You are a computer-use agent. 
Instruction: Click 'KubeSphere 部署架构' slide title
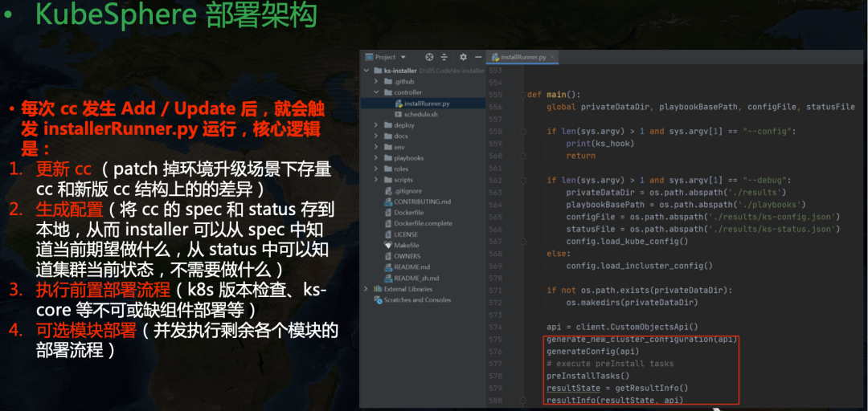pyautogui.click(x=177, y=15)
